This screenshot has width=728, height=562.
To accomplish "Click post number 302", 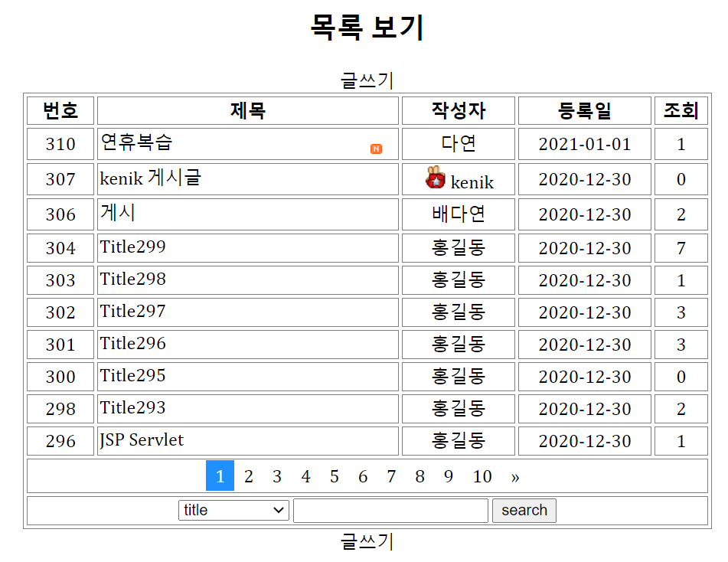I will 60,312.
